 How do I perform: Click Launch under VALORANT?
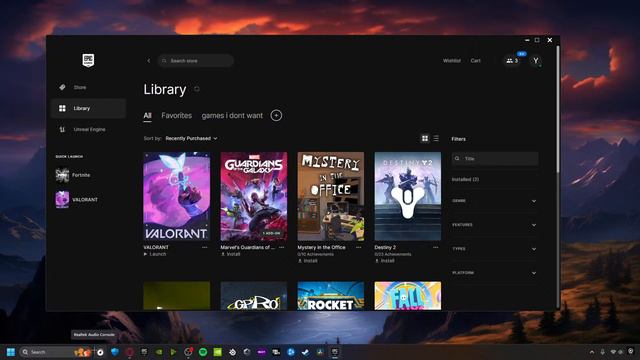click(x=155, y=254)
